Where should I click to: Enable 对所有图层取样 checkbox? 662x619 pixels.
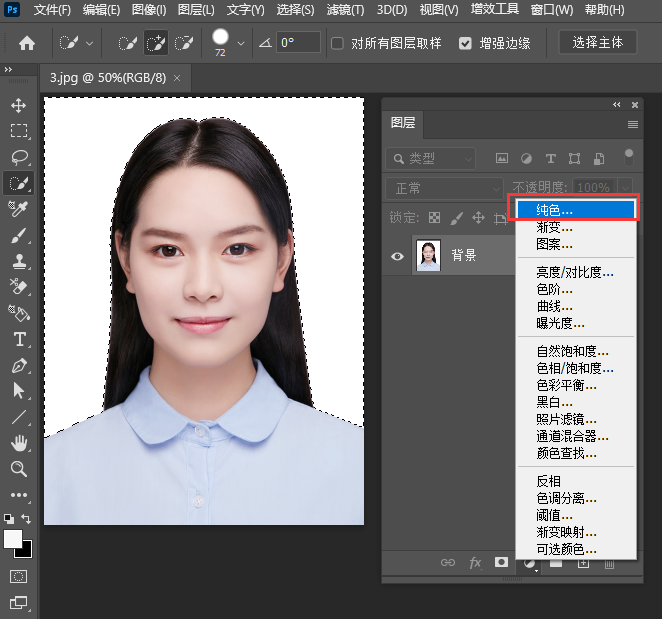click(338, 43)
